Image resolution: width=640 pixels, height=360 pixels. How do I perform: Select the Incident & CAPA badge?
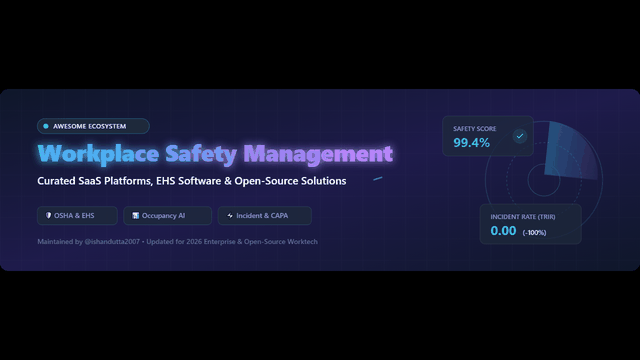point(264,216)
